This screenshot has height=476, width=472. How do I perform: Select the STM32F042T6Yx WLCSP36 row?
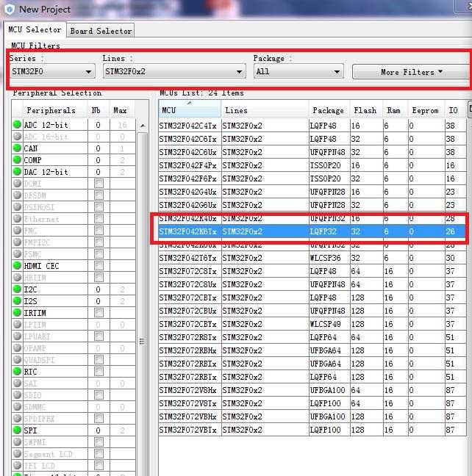(312, 258)
